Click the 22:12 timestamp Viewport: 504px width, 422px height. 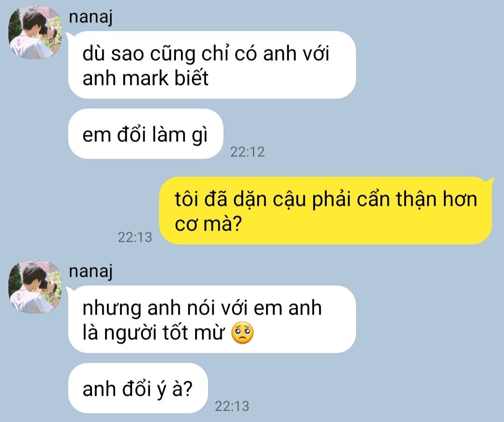pos(247,152)
